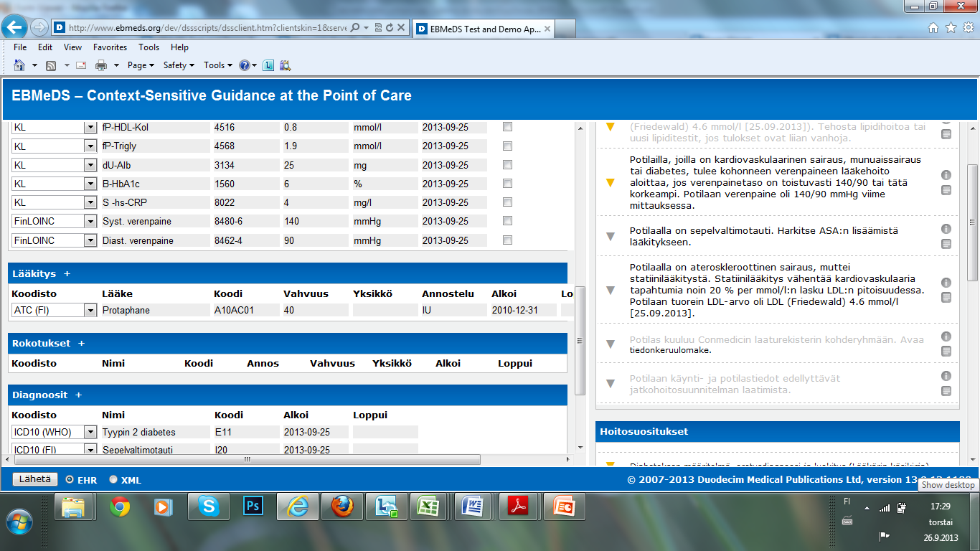The width and height of the screenshot is (980, 551).
Task: Open info icon for ASA:n lisäämistä reminder
Action: (x=946, y=229)
